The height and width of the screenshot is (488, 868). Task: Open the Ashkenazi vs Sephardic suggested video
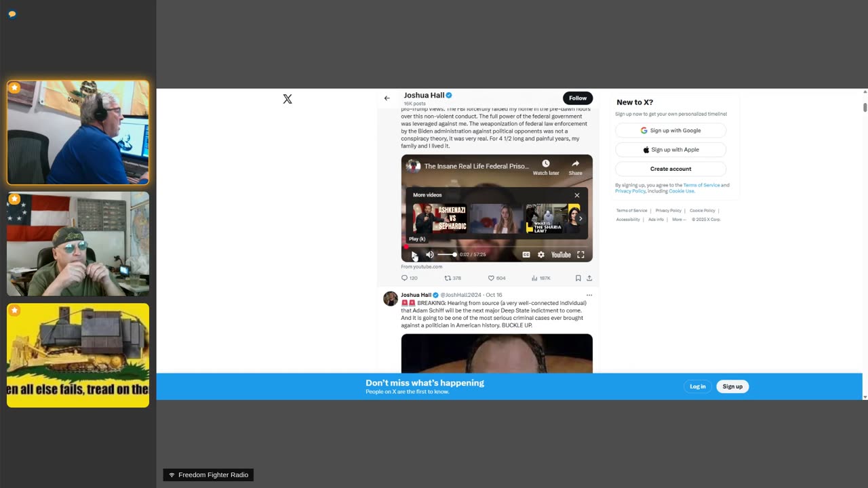[x=439, y=218]
